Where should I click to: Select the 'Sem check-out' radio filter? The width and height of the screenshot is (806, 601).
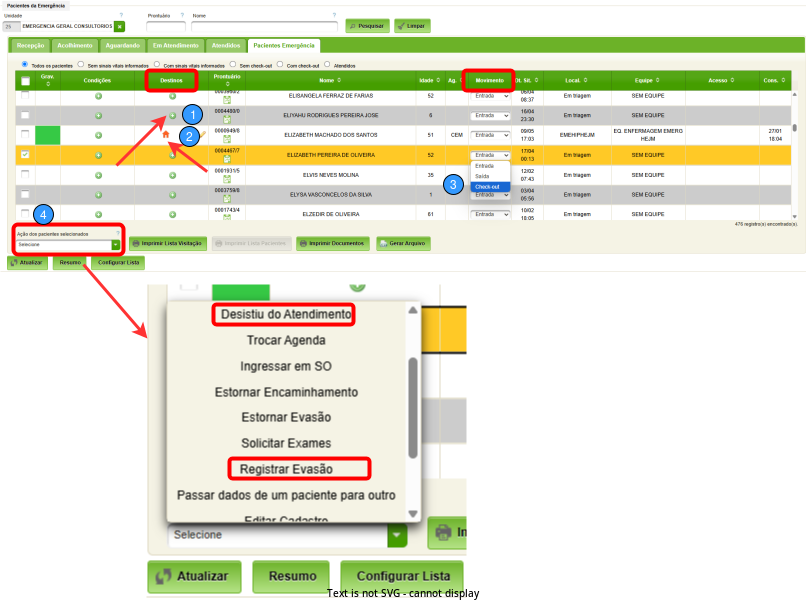coord(234,64)
